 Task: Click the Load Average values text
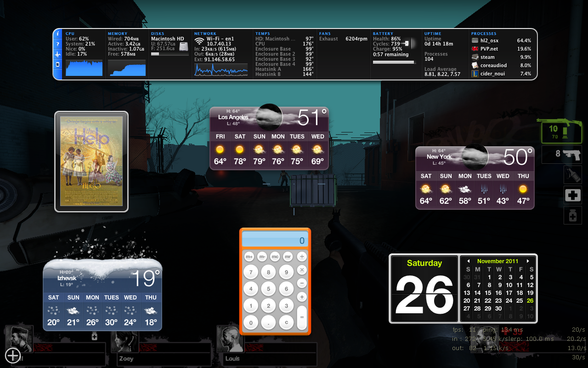[x=442, y=74]
